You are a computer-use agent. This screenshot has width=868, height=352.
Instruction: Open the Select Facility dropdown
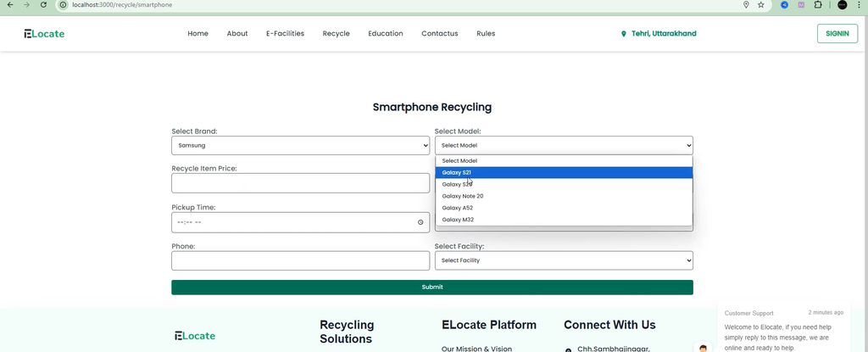tap(564, 260)
